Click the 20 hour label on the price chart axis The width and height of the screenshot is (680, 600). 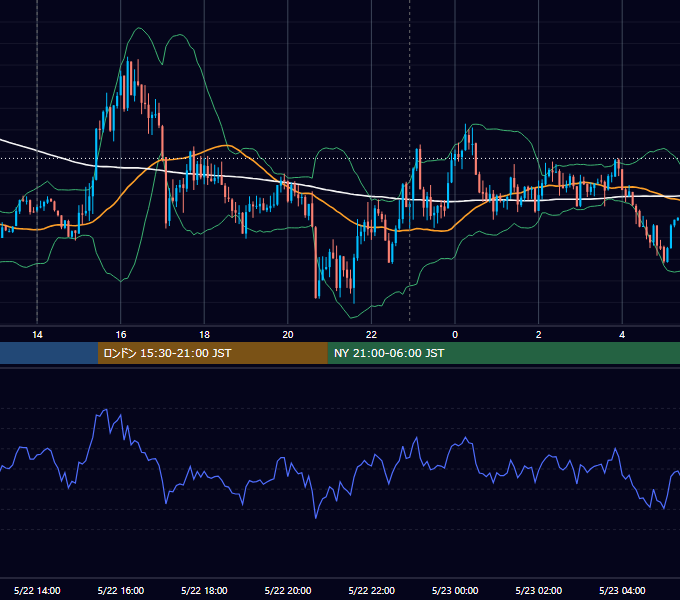tap(288, 335)
